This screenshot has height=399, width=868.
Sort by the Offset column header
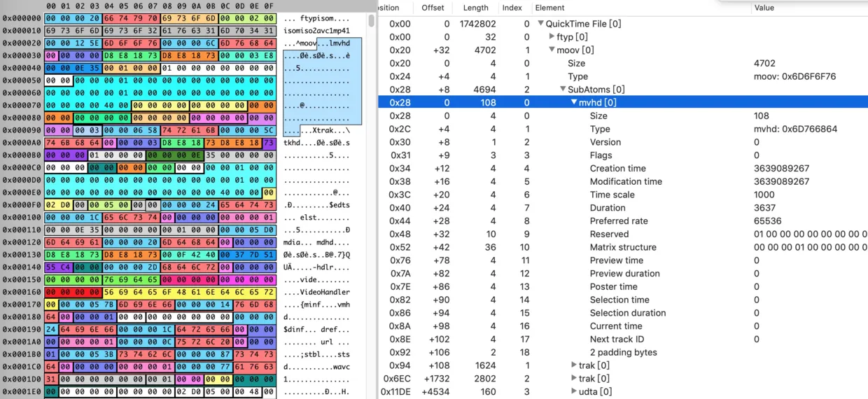pos(433,8)
